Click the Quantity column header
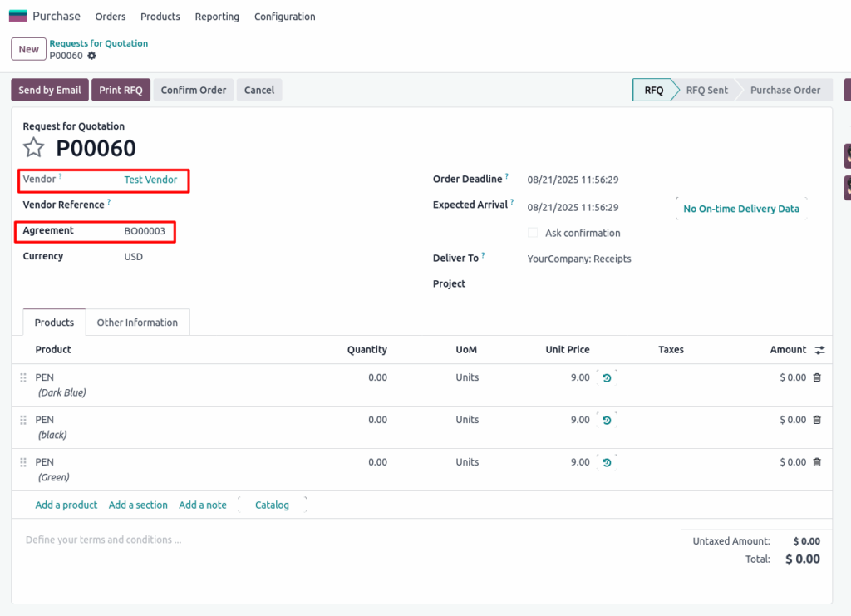The image size is (851, 616). [x=367, y=350]
